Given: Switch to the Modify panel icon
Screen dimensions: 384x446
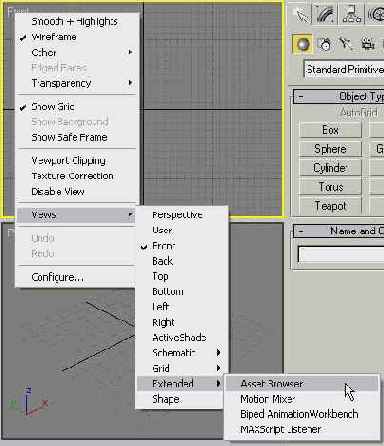Looking at the screenshot, I should pos(326,13).
